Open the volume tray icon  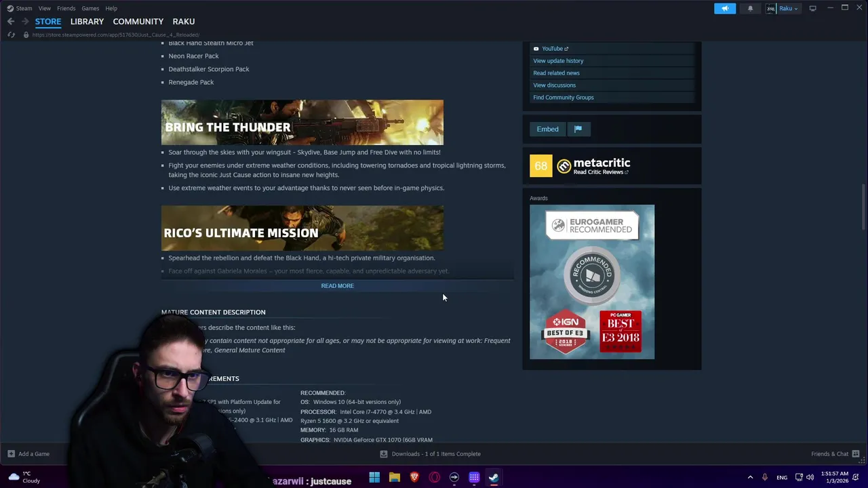810,478
